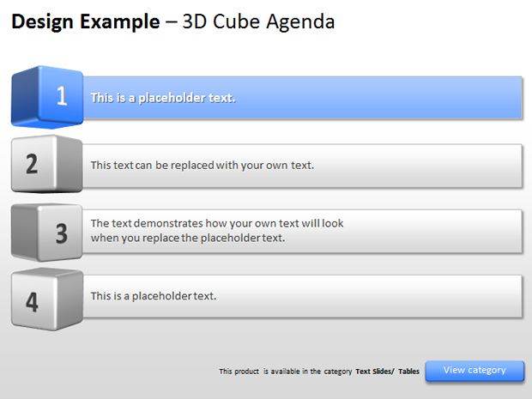Viewport: 532px width, 399px height.
Task: Select the 'when you replace the placeholder text.' line
Action: coord(188,239)
